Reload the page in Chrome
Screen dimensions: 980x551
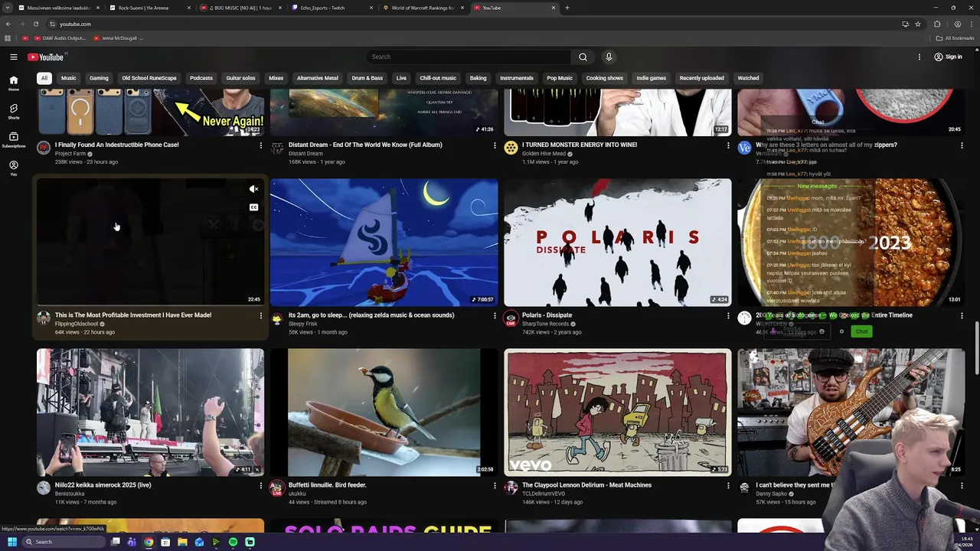coord(35,24)
